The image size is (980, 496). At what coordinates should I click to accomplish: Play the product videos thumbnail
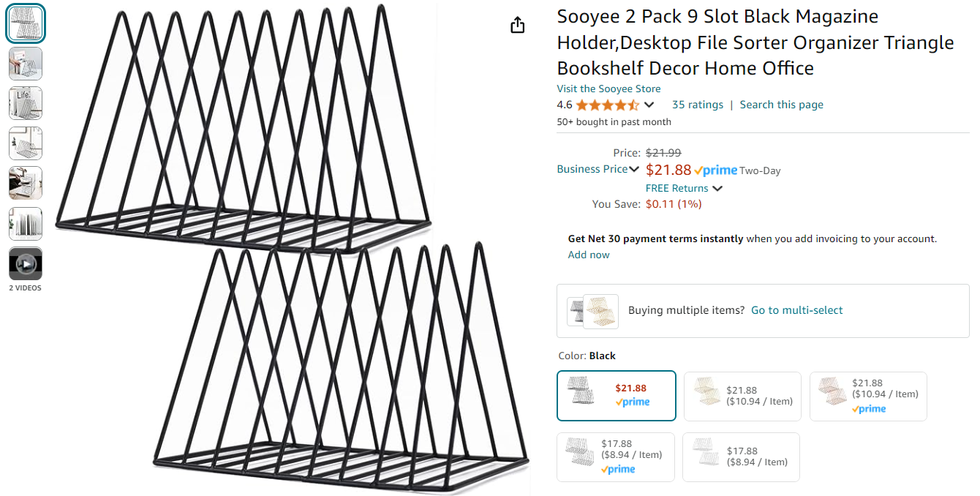tap(26, 263)
